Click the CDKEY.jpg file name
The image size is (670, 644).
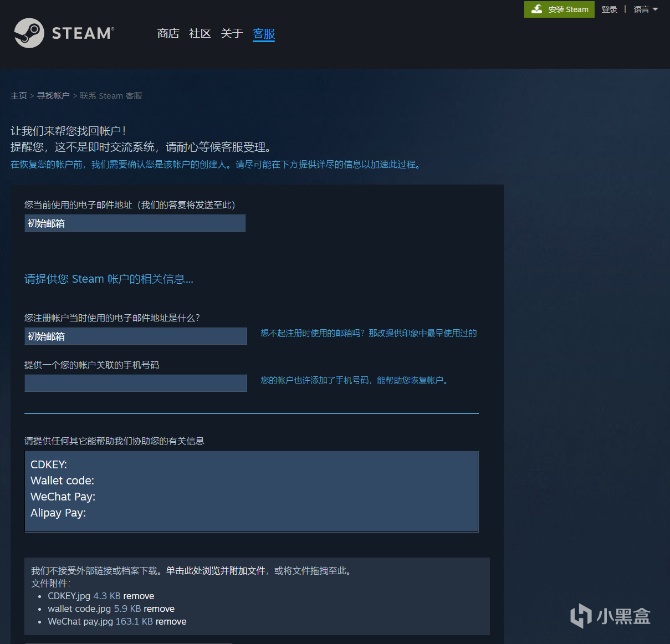click(x=69, y=596)
